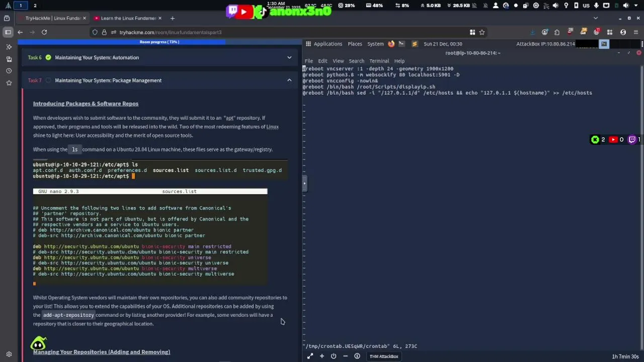
Task: Click the Introducing Packages & Software Repos heading
Action: pyautogui.click(x=86, y=104)
